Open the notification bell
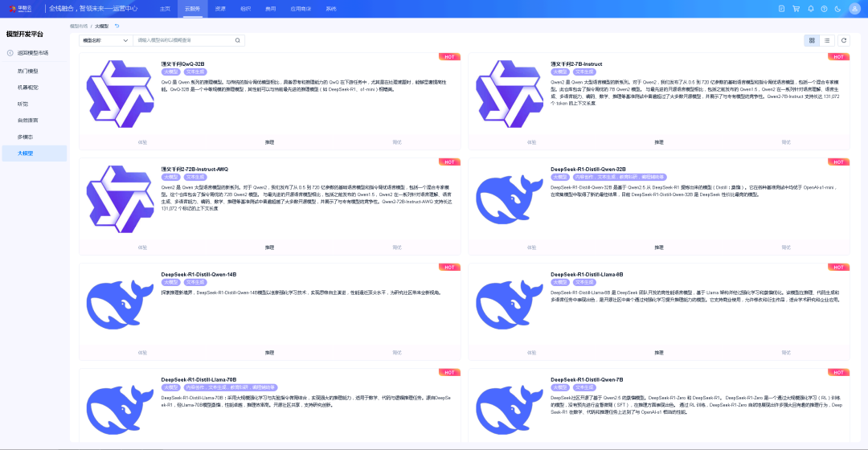Screen dimensions: 868x450 click(x=810, y=9)
